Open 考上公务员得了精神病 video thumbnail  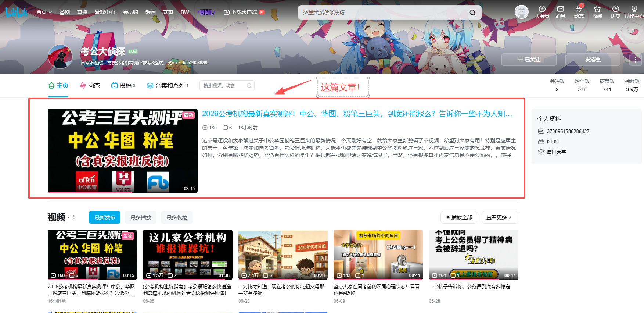coord(474,255)
